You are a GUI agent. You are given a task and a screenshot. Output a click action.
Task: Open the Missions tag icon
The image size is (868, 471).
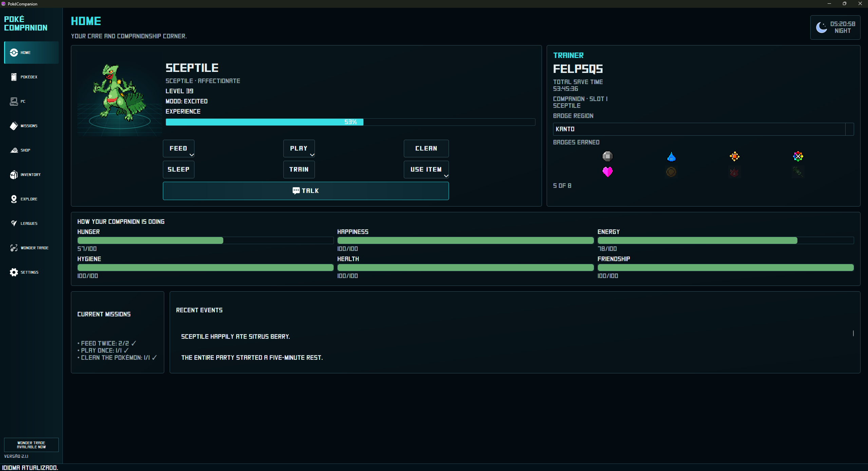(x=14, y=126)
